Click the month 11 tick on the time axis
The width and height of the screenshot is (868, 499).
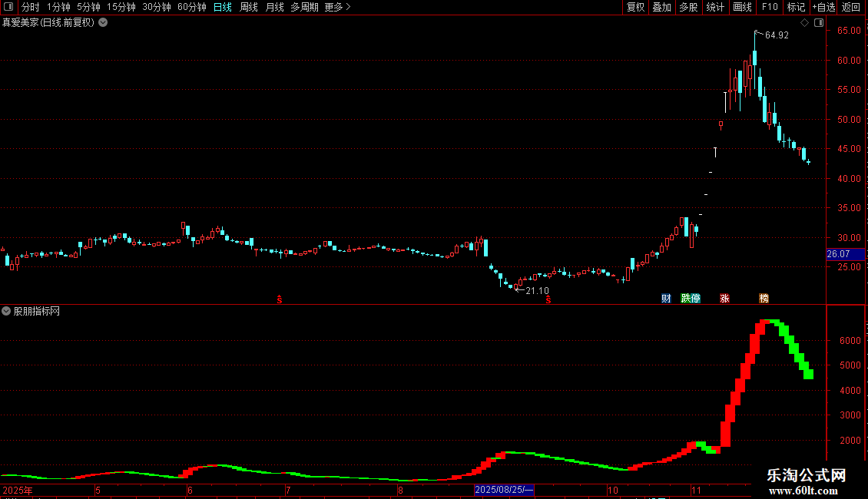coord(696,490)
